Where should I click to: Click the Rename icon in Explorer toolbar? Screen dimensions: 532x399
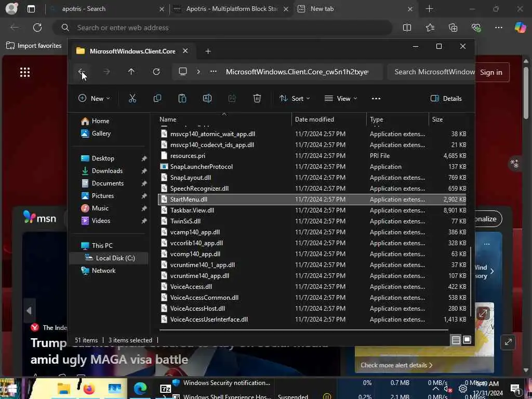pos(207,98)
